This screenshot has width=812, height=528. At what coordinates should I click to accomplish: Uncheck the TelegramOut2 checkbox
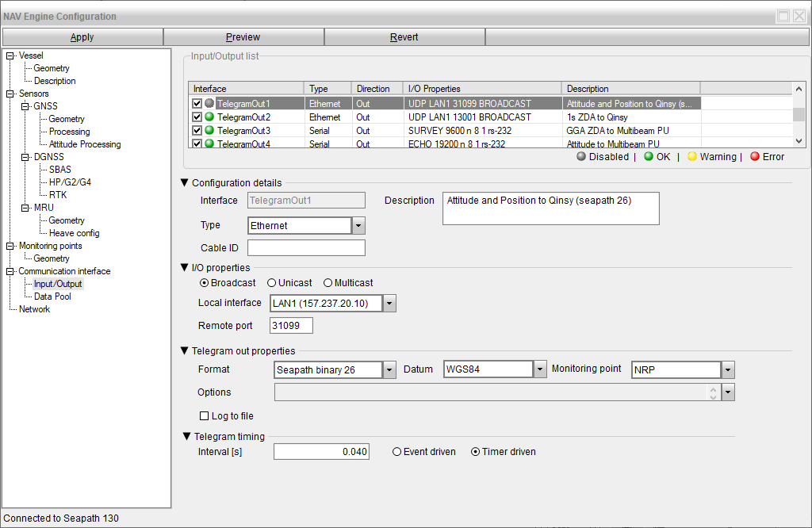coord(197,117)
